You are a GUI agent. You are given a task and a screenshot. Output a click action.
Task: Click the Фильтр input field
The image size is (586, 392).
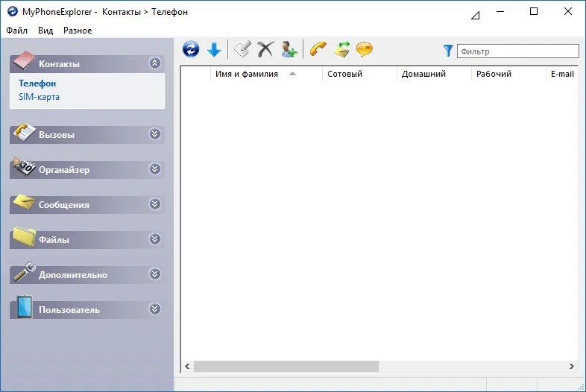[x=518, y=51]
